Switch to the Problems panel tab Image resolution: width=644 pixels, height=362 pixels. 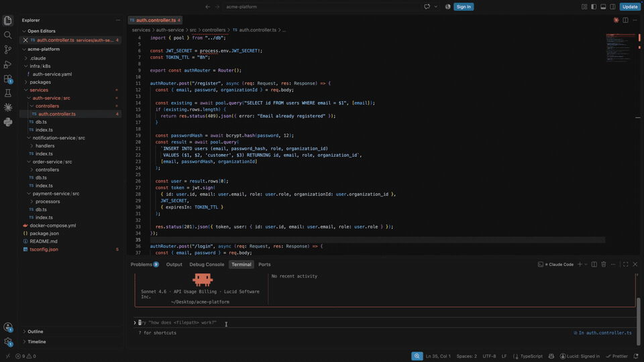pos(144,264)
